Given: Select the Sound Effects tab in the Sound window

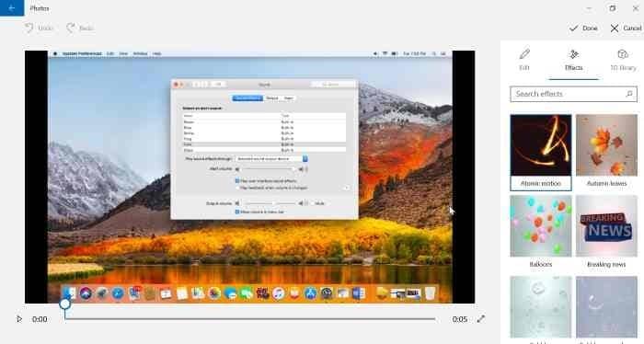Looking at the screenshot, I should click(x=247, y=98).
